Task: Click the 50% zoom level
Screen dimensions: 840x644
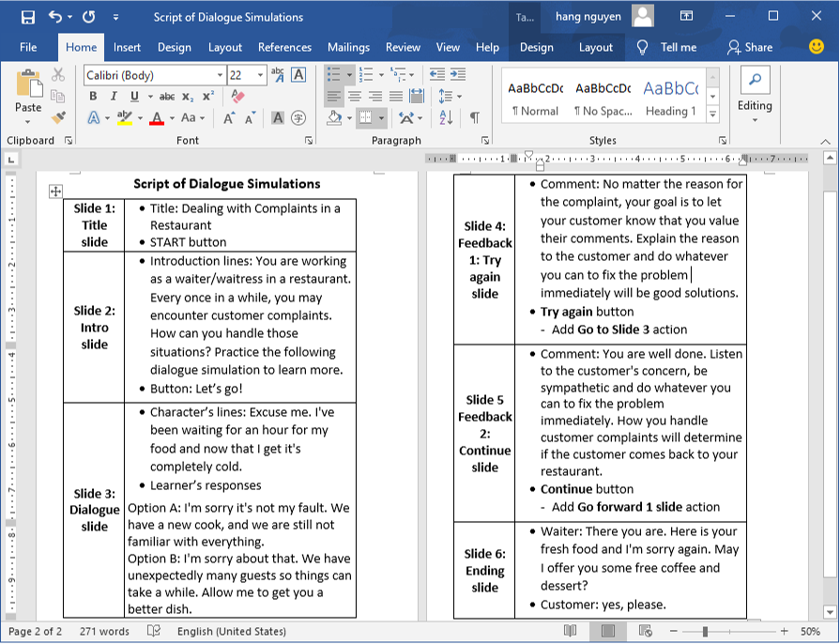Action: pyautogui.click(x=811, y=631)
